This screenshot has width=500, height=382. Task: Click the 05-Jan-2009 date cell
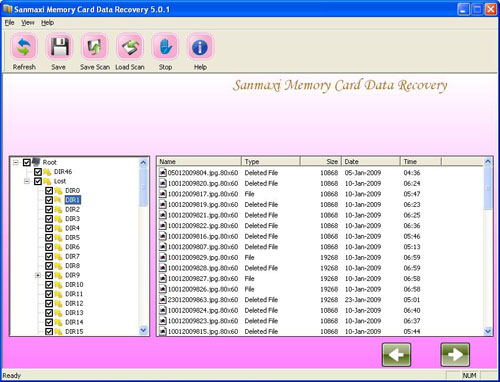(x=363, y=173)
